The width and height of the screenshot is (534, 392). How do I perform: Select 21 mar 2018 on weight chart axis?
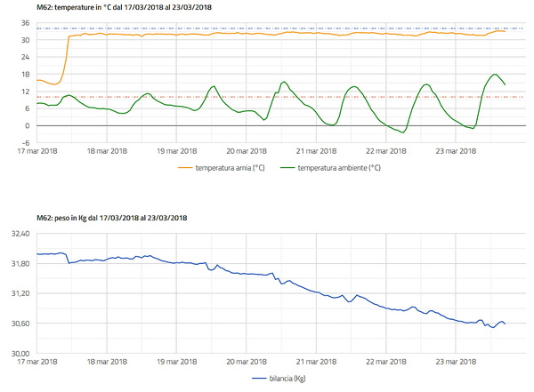coord(315,362)
